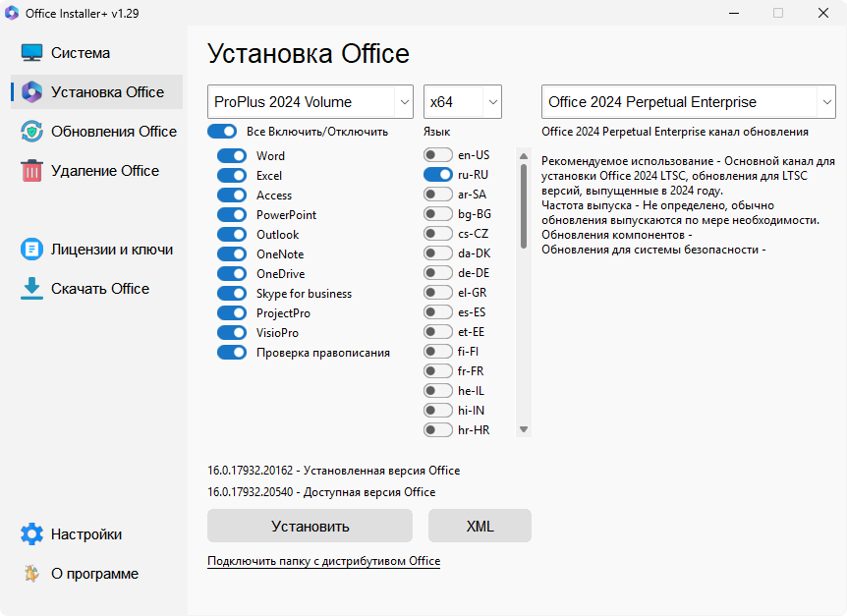This screenshot has height=616, width=847.
Task: Click the monitor icon beside Система
Action: pyautogui.click(x=32, y=53)
